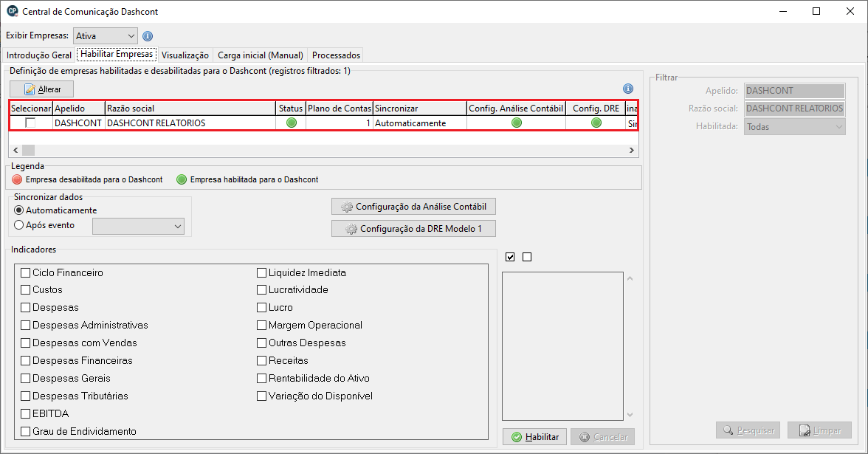Image resolution: width=868 pixels, height=454 pixels.
Task: Check the Despesas Gerais indicator
Action: click(x=25, y=379)
